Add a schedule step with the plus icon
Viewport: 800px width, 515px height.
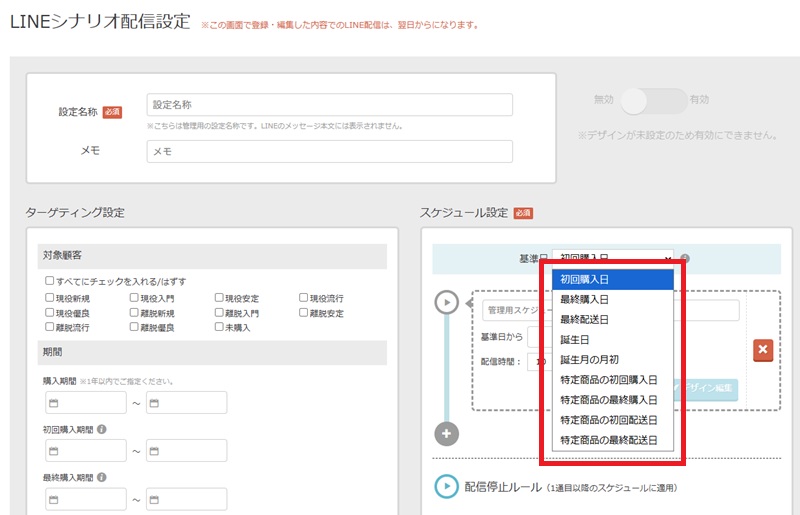pyautogui.click(x=446, y=434)
